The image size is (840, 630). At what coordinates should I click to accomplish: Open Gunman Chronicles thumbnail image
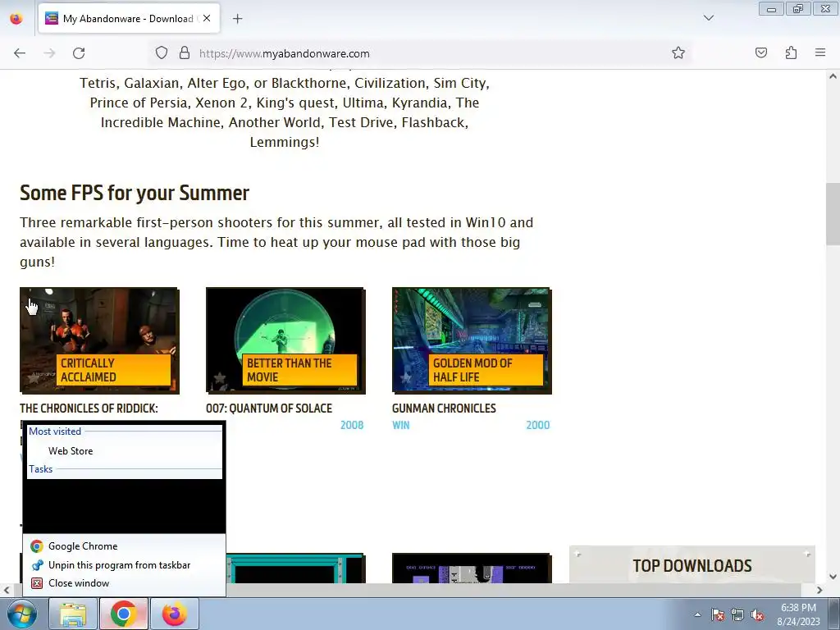(x=472, y=340)
